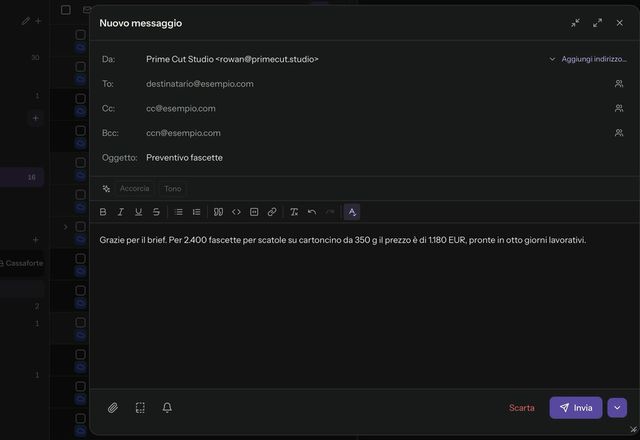Open the sender address dropdown chevron
Image resolution: width=640 pixels, height=440 pixels.
pos(552,59)
